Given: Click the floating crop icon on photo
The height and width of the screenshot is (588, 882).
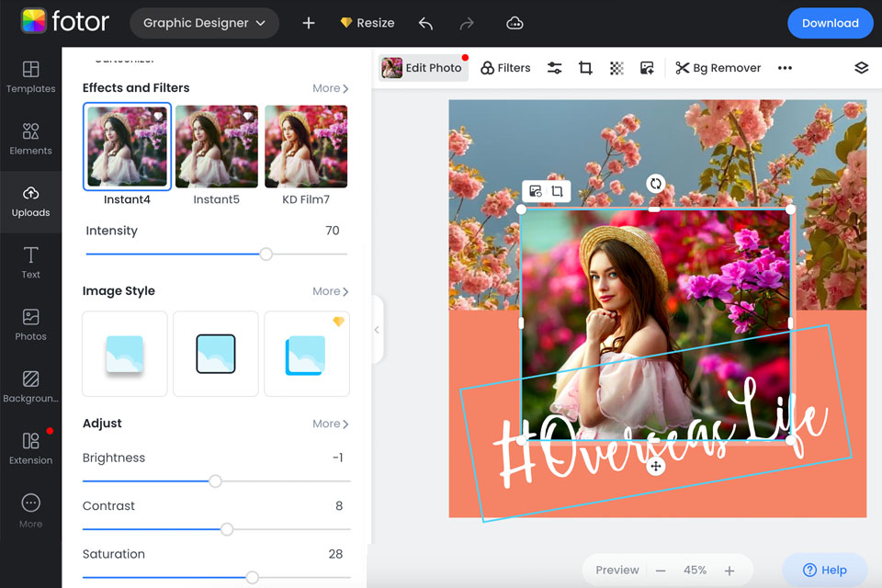Looking at the screenshot, I should click(x=558, y=191).
